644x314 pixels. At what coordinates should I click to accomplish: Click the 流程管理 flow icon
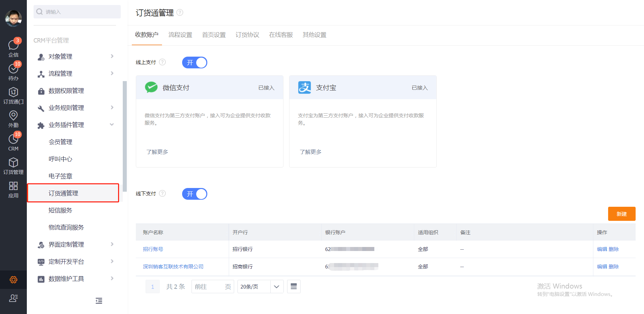pos(41,74)
